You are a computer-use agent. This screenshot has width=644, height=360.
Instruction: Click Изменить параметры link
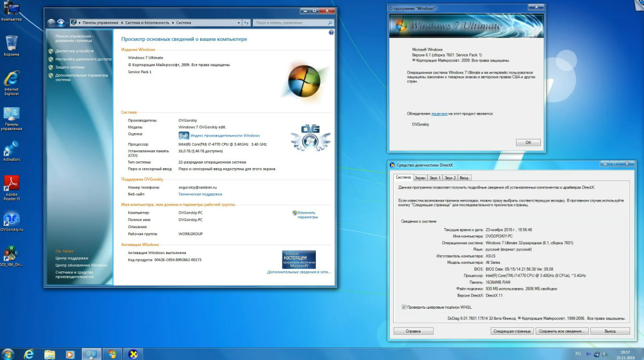(x=307, y=215)
